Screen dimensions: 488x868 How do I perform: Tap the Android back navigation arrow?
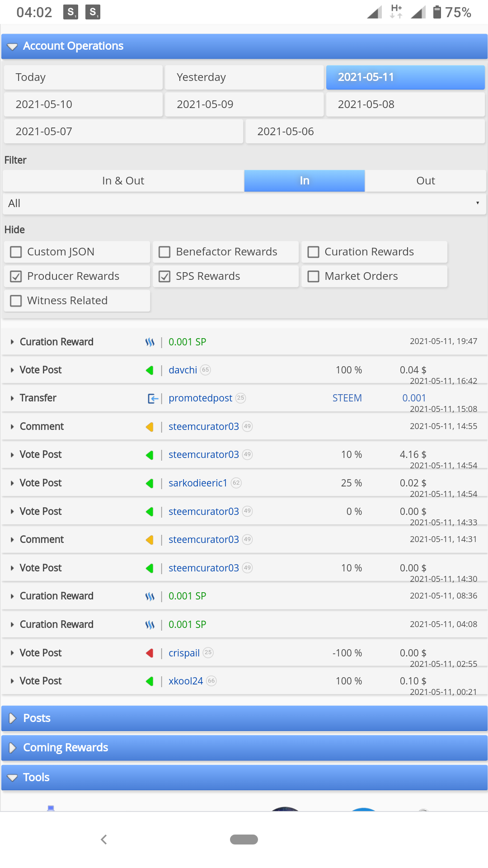(x=104, y=840)
